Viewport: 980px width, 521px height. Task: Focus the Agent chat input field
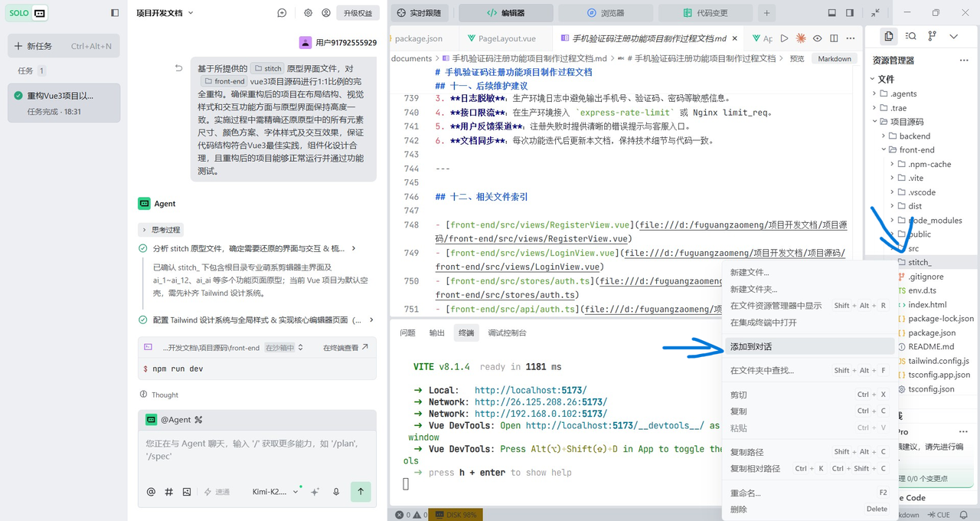tap(256, 449)
